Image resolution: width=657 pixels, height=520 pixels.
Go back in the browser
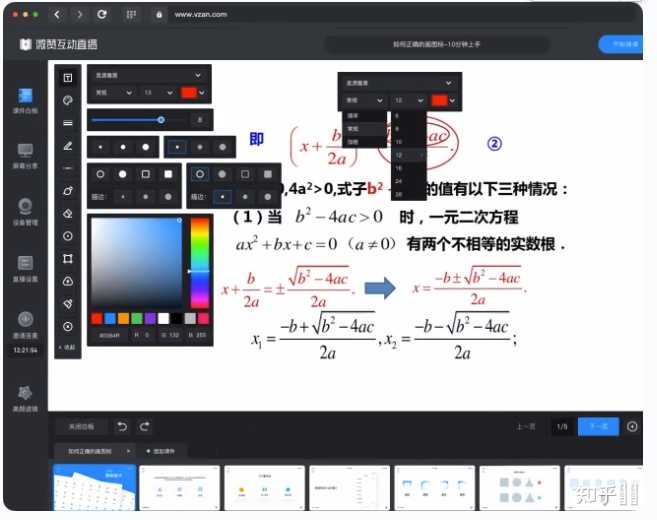pos(57,15)
